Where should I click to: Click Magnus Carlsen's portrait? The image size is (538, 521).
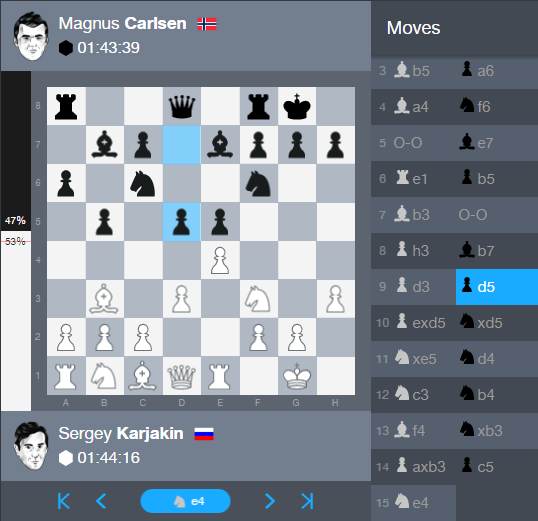pos(31,36)
